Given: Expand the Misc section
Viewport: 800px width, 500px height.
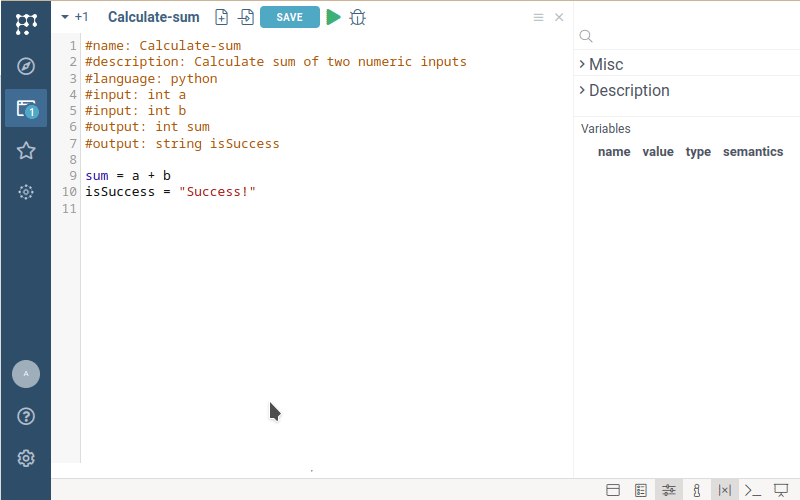Looking at the screenshot, I should click(606, 64).
